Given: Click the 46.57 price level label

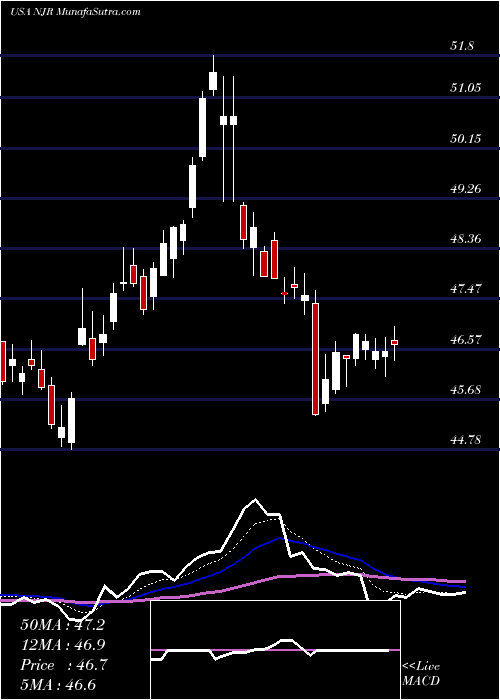Looking at the screenshot, I should tap(465, 339).
